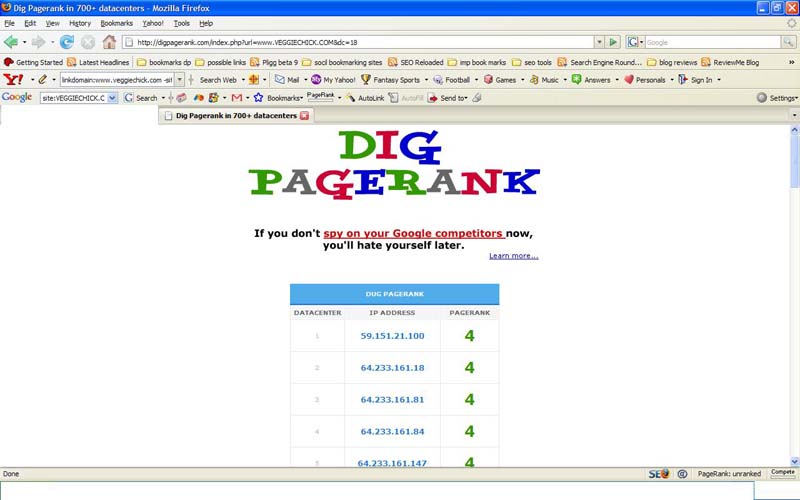Open the Yahoo! menu
The image size is (800, 500).
tap(153, 23)
